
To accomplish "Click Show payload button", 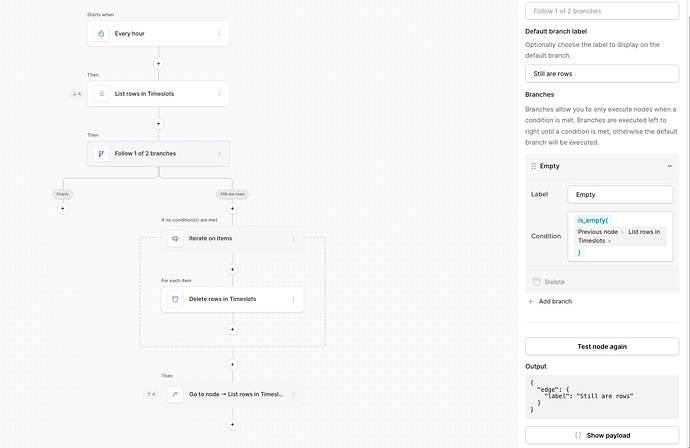I will coord(602,435).
